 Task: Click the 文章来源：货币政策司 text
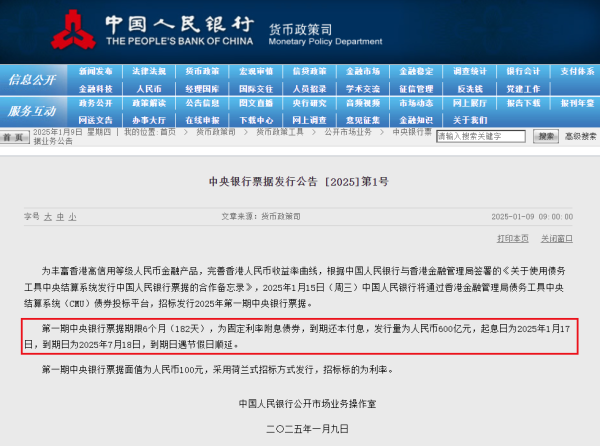(x=261, y=216)
